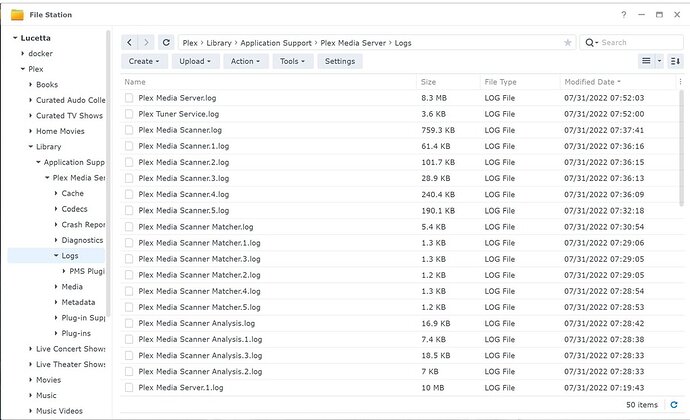Screen dimensions: 690x420
Task: Open the Movies folder in tree
Action: point(48,380)
